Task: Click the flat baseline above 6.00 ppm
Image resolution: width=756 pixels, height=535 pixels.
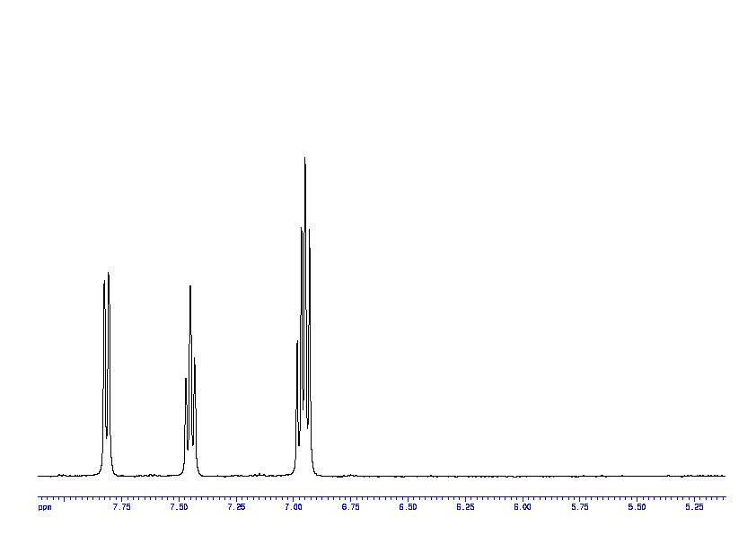Action: coord(523,475)
